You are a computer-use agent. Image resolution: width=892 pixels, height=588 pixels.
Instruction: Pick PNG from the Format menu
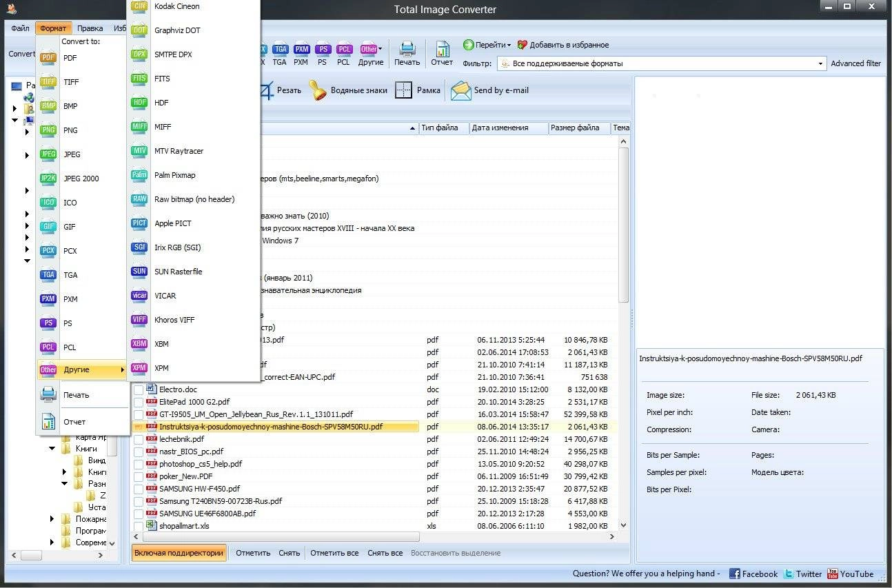pos(82,130)
